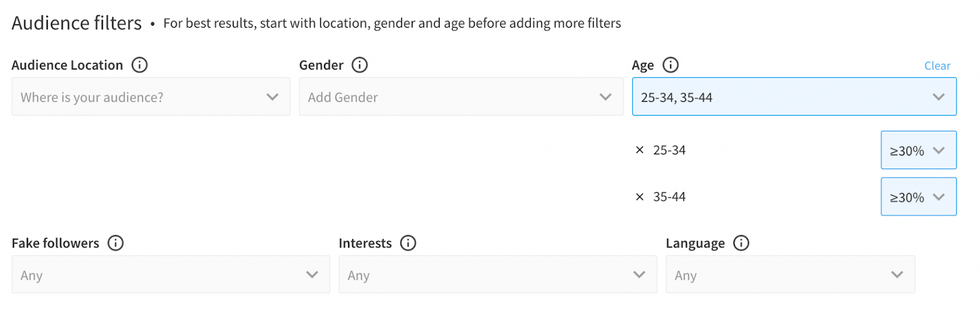Click the Age info icon

coord(671,65)
